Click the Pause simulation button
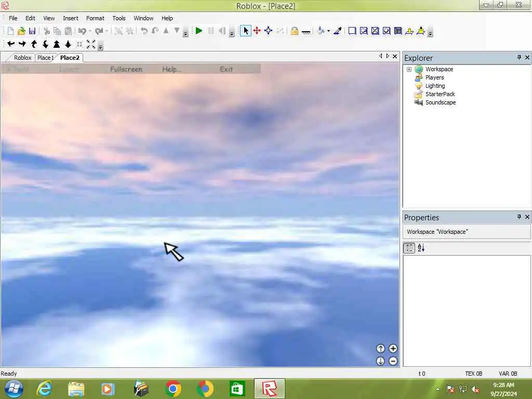The image size is (532, 399). 211,31
